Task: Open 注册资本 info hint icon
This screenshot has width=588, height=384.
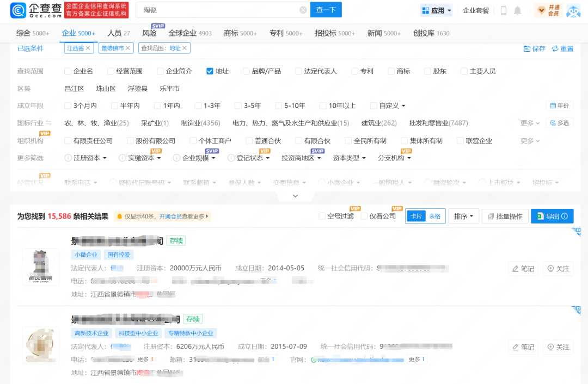Action: coord(68,158)
